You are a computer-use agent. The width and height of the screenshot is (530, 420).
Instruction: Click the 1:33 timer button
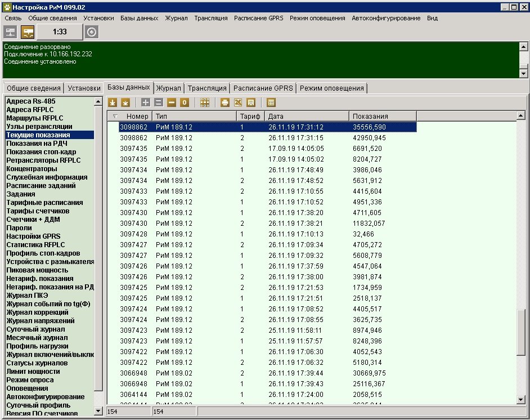[x=60, y=32]
